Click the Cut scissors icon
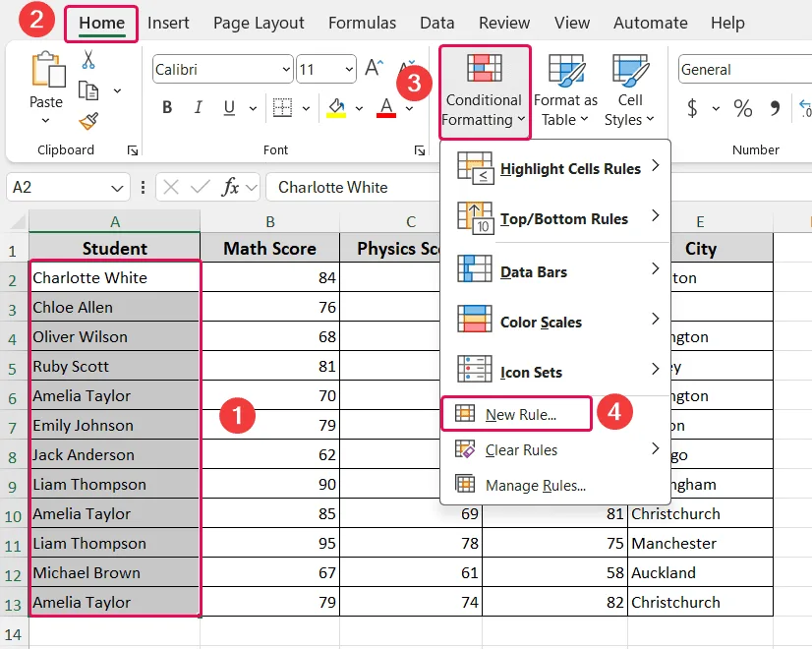Viewport: 812px width, 649px height. 88,60
